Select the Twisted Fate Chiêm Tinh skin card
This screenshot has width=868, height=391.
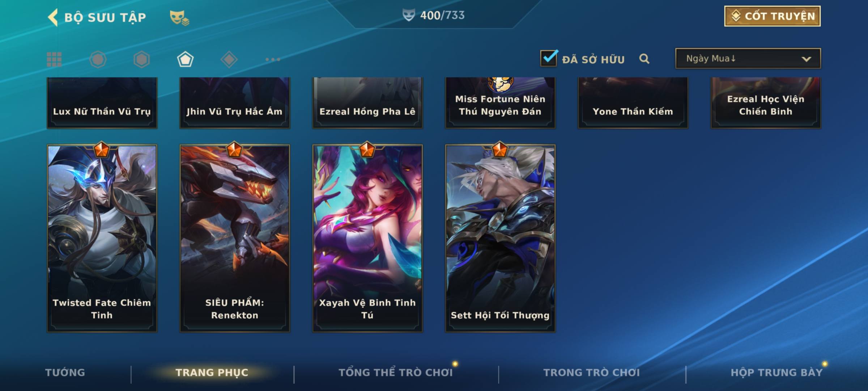tap(102, 238)
